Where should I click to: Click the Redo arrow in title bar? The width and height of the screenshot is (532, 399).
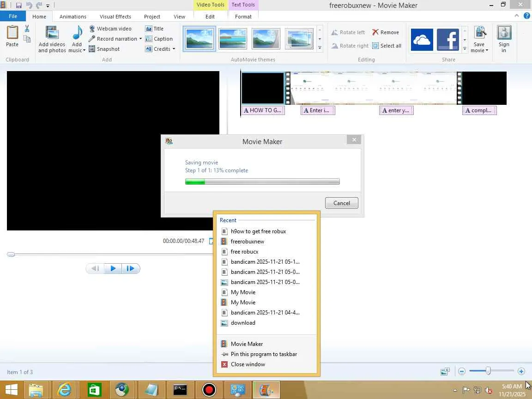click(x=39, y=6)
